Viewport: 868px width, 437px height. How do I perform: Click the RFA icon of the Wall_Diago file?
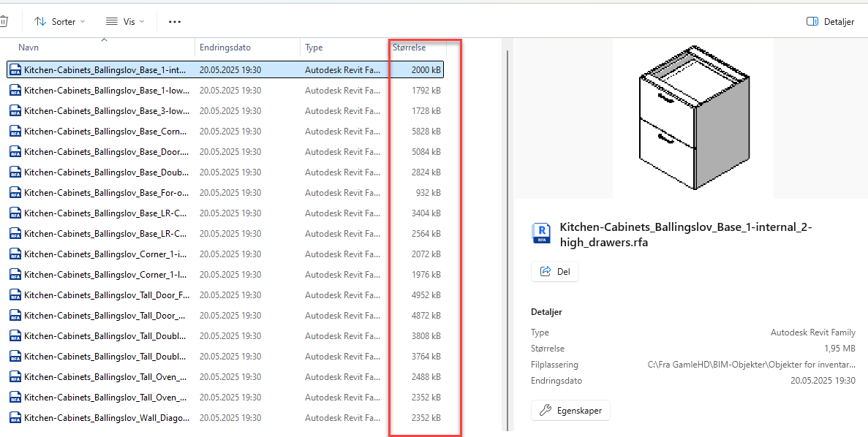(15, 418)
